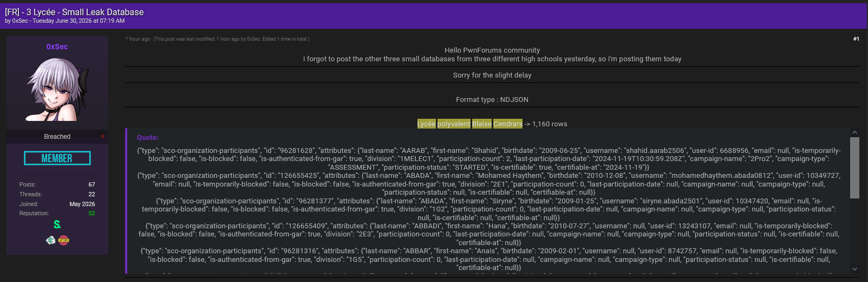This screenshot has width=868, height=282.
Task: Click the quote box scrollbar thumb
Action: click(854, 168)
